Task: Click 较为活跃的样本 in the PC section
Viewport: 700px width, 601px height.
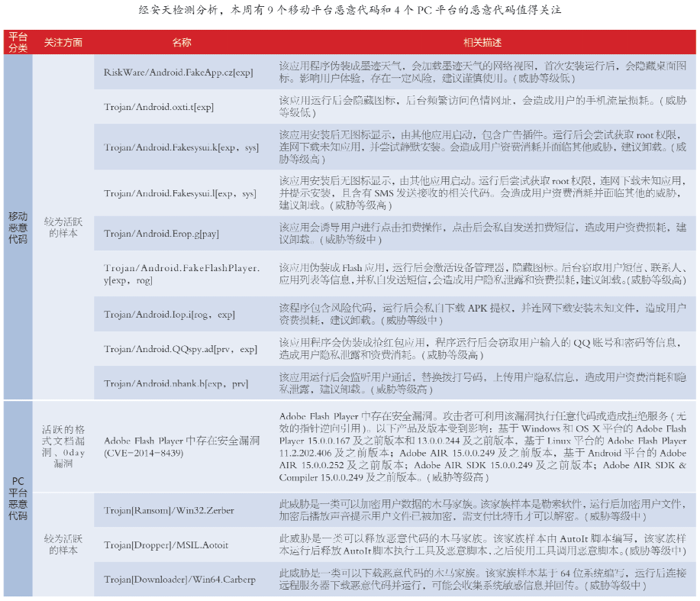Action: 63,544
